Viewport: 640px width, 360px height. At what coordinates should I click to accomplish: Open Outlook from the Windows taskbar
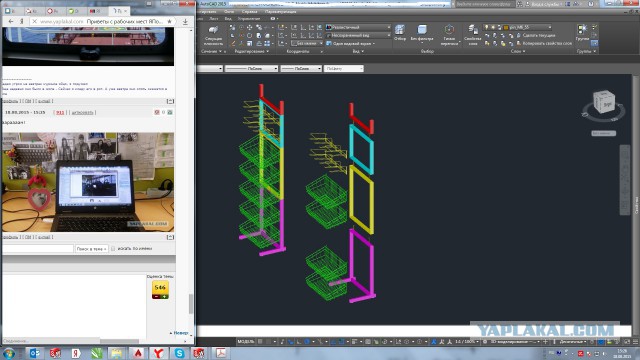35,353
